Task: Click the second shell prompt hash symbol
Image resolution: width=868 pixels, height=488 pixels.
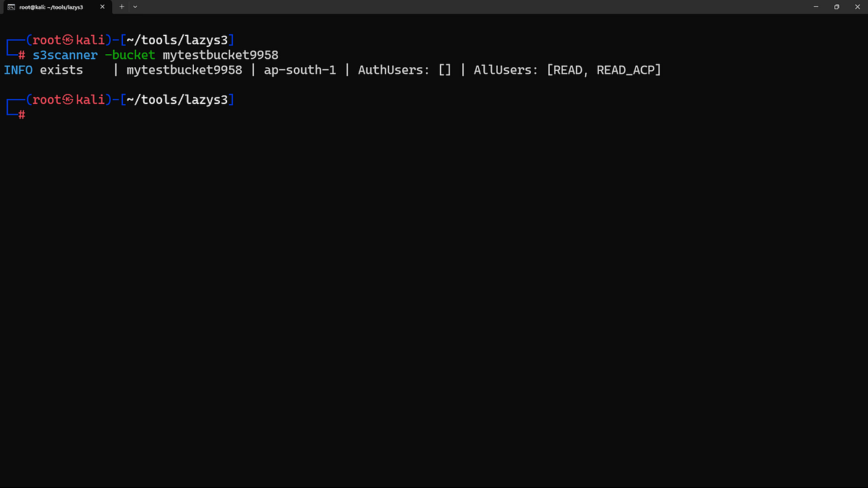Action: 20,114
